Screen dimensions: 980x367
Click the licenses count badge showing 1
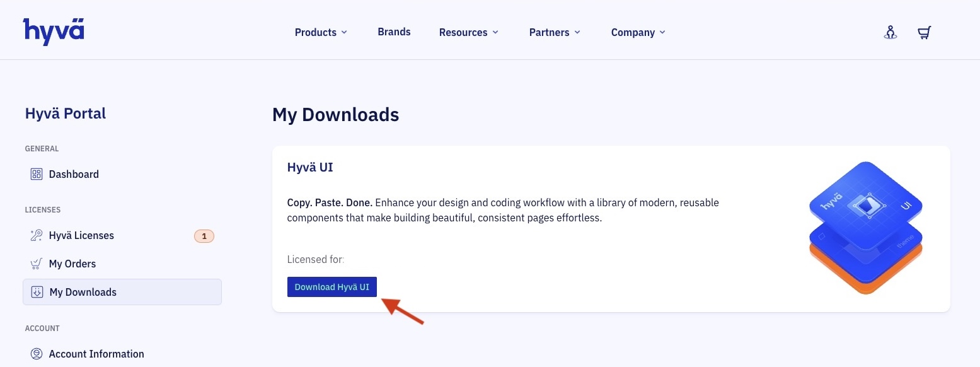[204, 235]
